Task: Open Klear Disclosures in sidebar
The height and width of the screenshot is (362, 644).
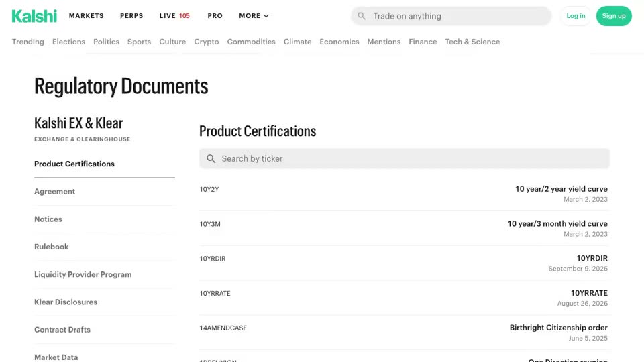Action: tap(66, 302)
